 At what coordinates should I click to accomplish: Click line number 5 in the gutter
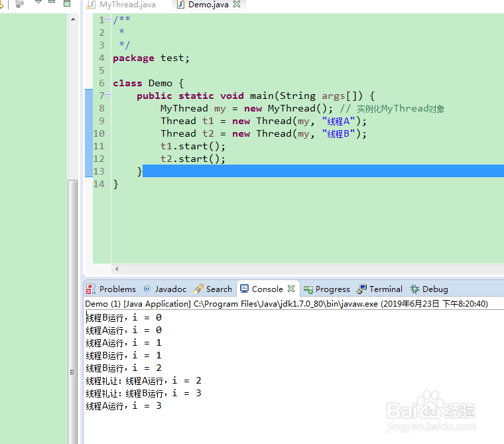click(x=101, y=70)
